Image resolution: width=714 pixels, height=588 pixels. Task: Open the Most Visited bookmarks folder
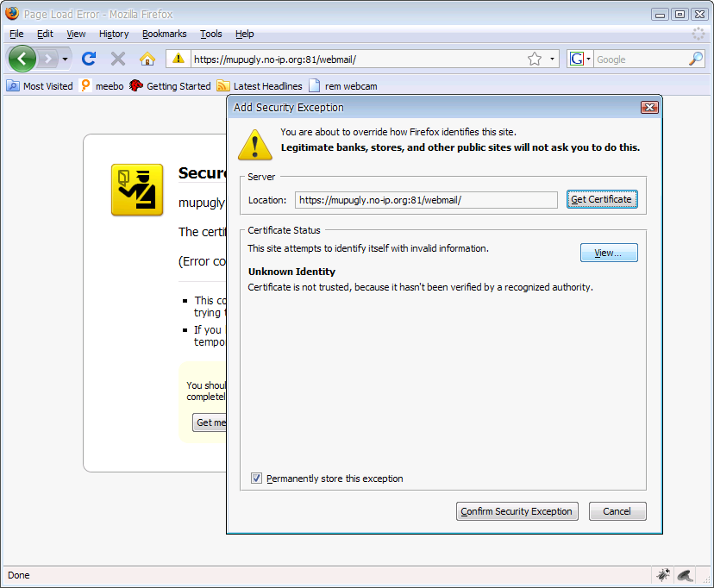[x=40, y=86]
